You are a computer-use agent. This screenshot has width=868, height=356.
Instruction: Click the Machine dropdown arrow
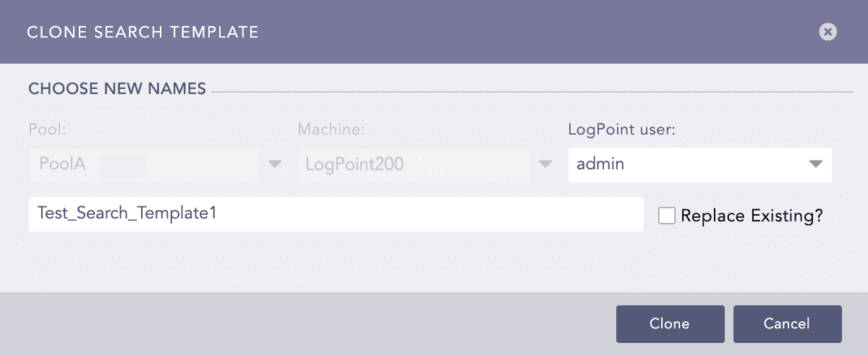tap(545, 164)
